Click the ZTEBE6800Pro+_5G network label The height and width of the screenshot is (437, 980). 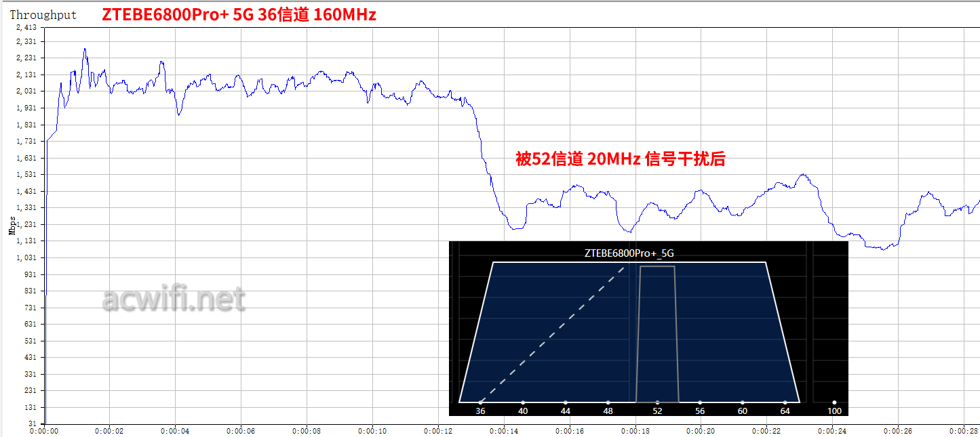[x=629, y=253]
